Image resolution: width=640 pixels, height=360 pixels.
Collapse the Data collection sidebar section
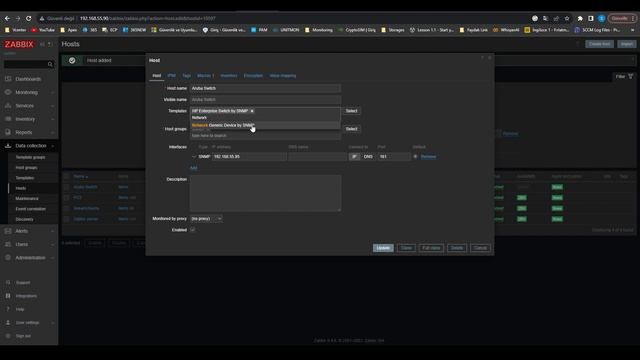click(53, 146)
